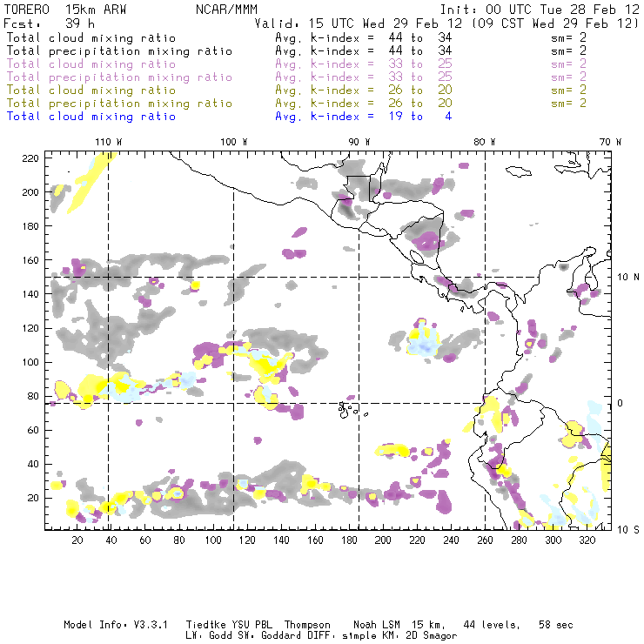Click the x-axis tick label '240'
644x644 pixels.
click(451, 540)
